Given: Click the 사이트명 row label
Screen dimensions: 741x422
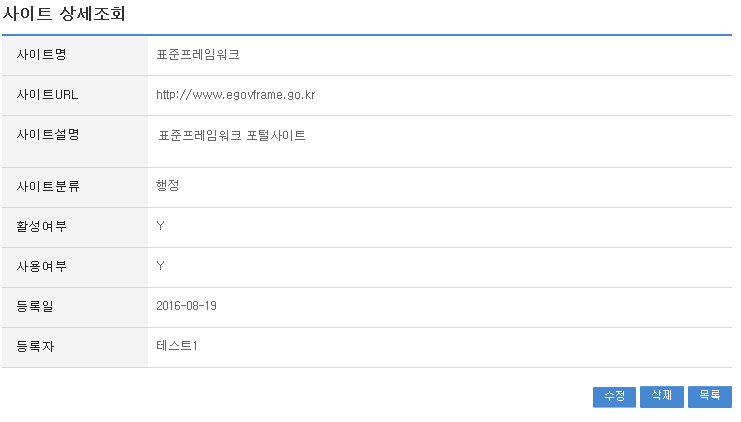Looking at the screenshot, I should pos(41,55).
